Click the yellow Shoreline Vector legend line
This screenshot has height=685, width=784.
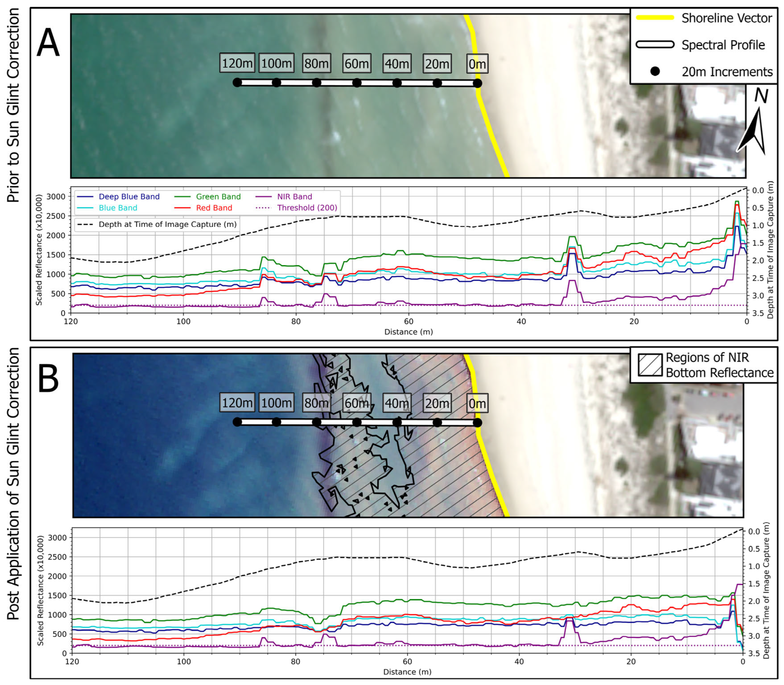coord(655,18)
